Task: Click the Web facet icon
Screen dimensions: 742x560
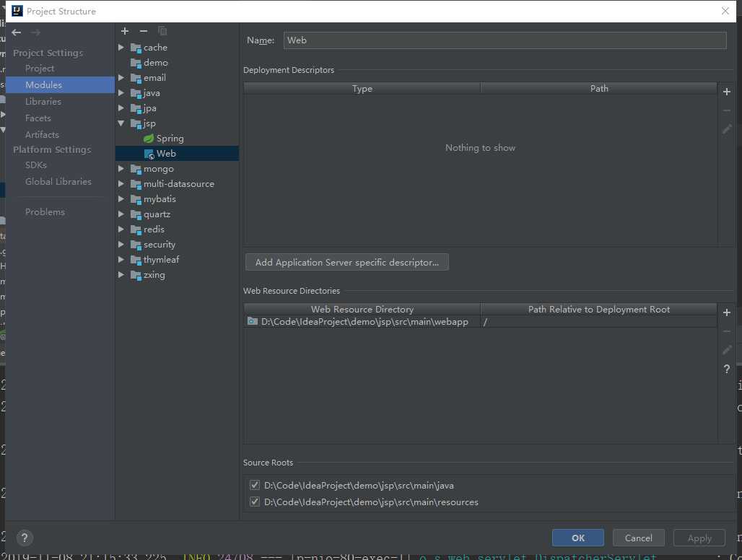Action: click(x=149, y=154)
